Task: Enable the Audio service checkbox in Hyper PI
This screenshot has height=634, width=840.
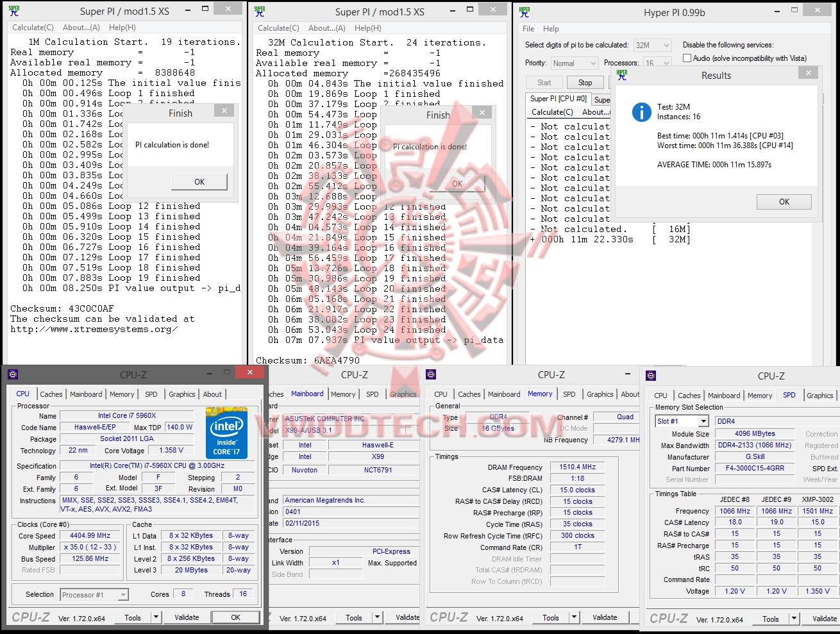Action: coord(687,58)
